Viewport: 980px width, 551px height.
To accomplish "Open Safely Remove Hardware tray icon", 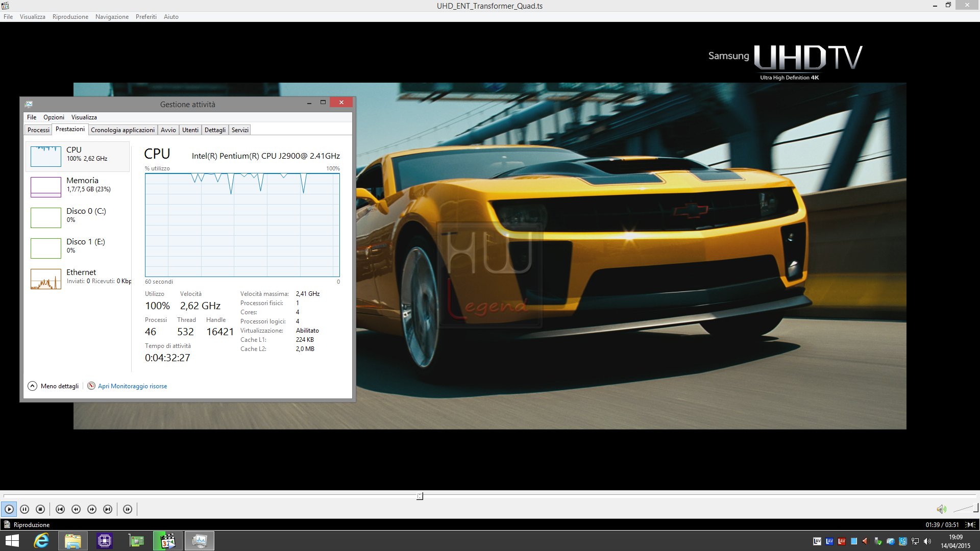I will (878, 541).
